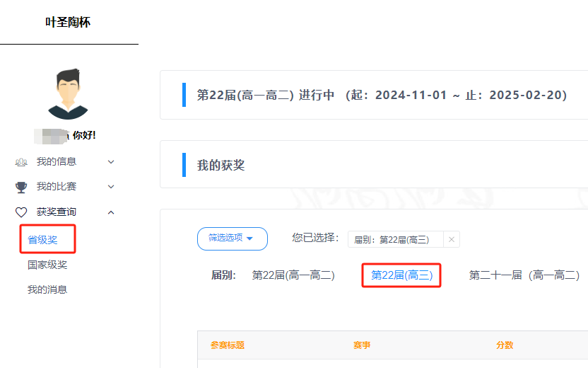Open 我的信息 sidebar menu
This screenshot has width=588, height=368.
(57, 161)
